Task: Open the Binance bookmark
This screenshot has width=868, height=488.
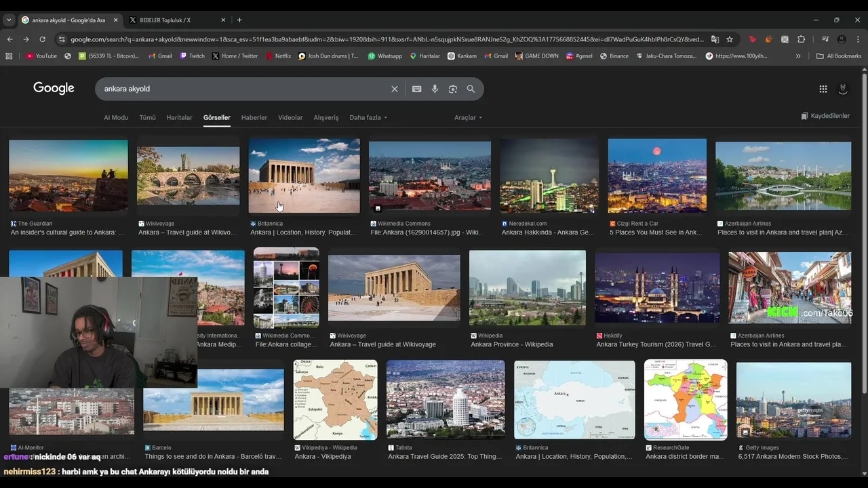Action: coord(614,56)
